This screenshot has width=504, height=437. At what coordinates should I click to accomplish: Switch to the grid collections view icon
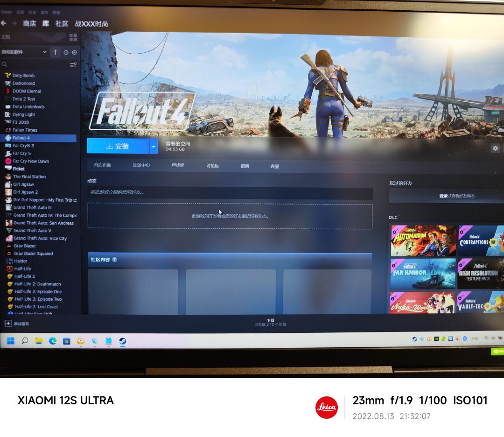73,38
